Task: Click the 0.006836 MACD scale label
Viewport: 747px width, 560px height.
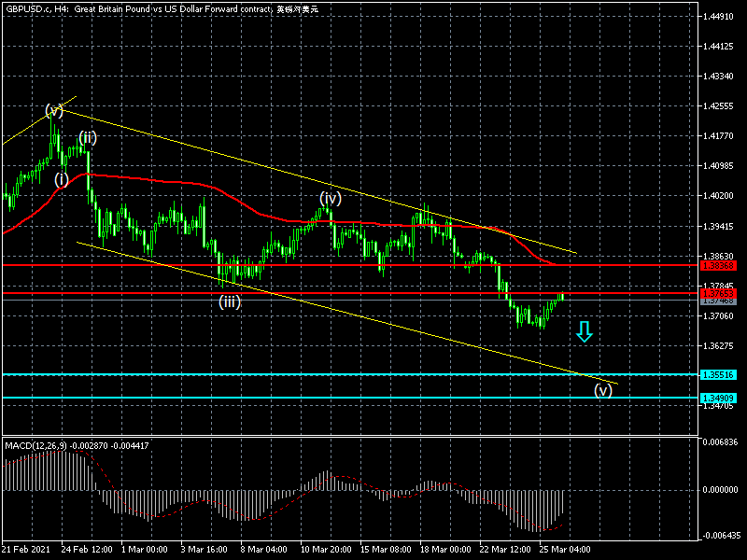Action: 720,441
